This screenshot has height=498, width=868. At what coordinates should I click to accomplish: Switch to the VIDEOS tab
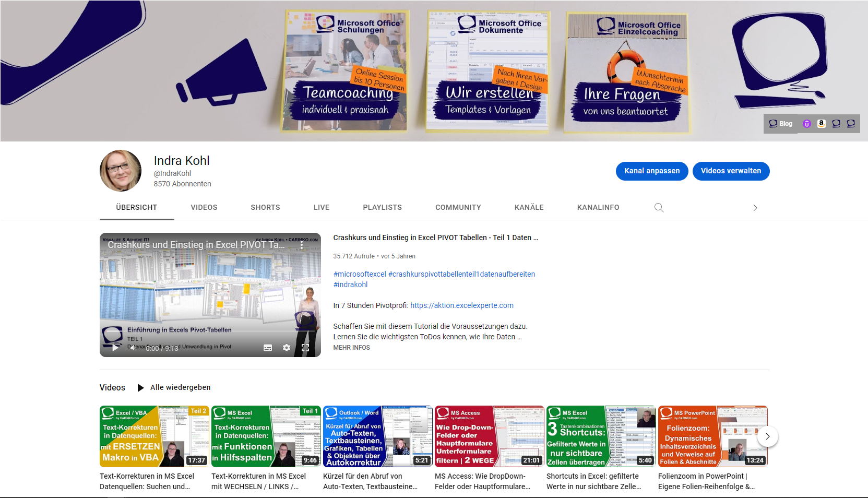coord(204,207)
